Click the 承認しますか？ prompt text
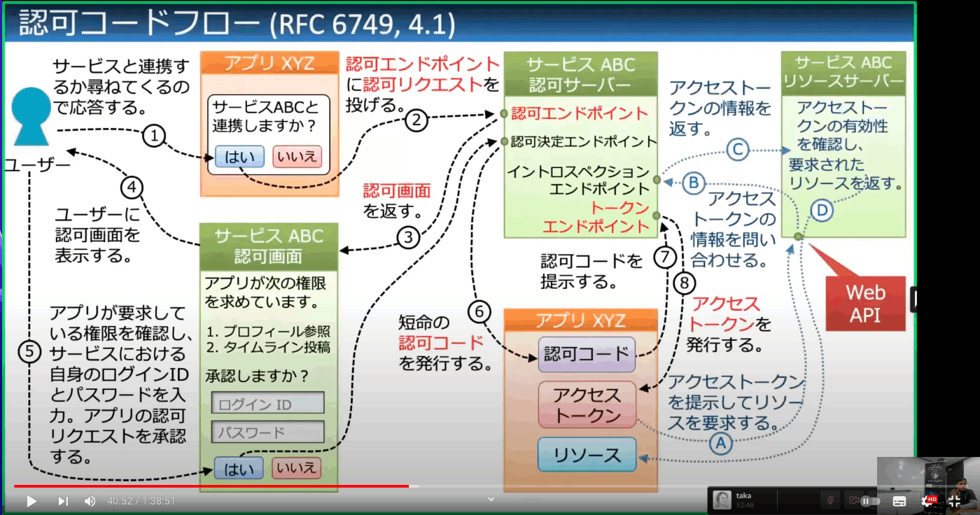 click(258, 376)
